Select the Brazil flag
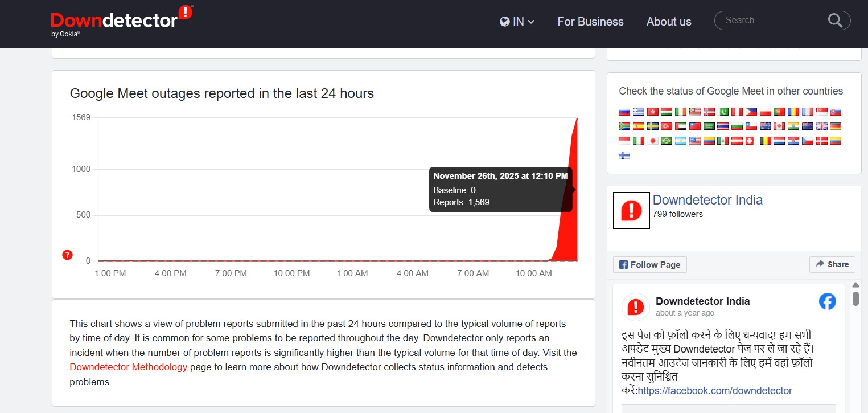Image resolution: width=868 pixels, height=413 pixels. tap(667, 141)
